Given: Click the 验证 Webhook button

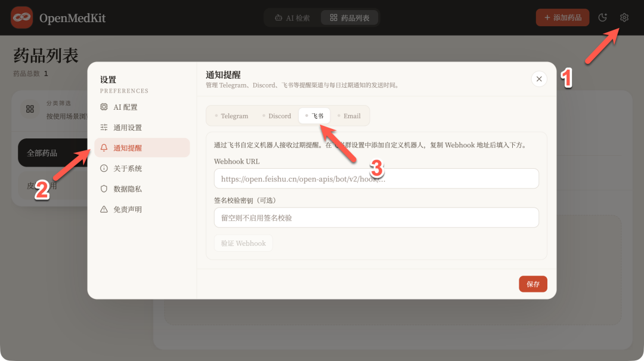Looking at the screenshot, I should (x=243, y=243).
